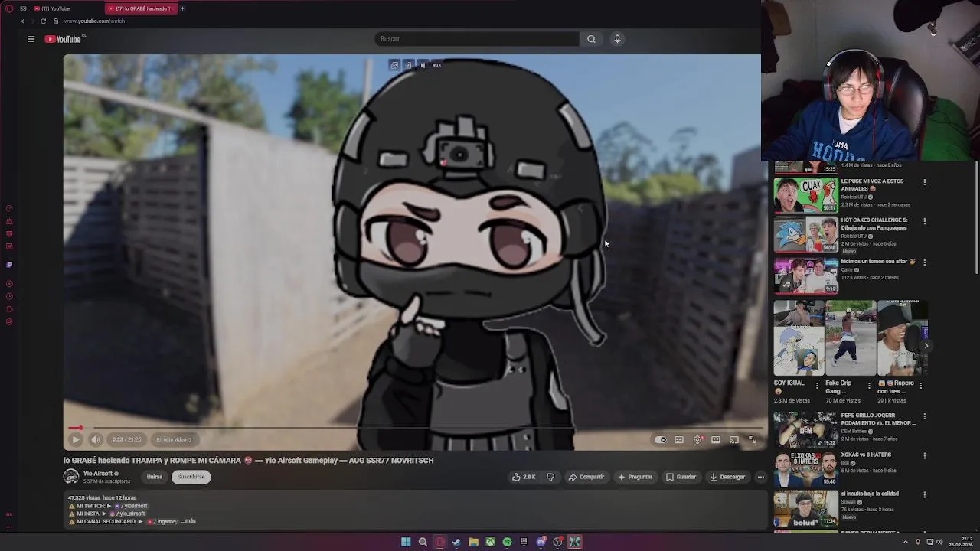Open options for 'si insulto baja la calidad'

pos(924,495)
